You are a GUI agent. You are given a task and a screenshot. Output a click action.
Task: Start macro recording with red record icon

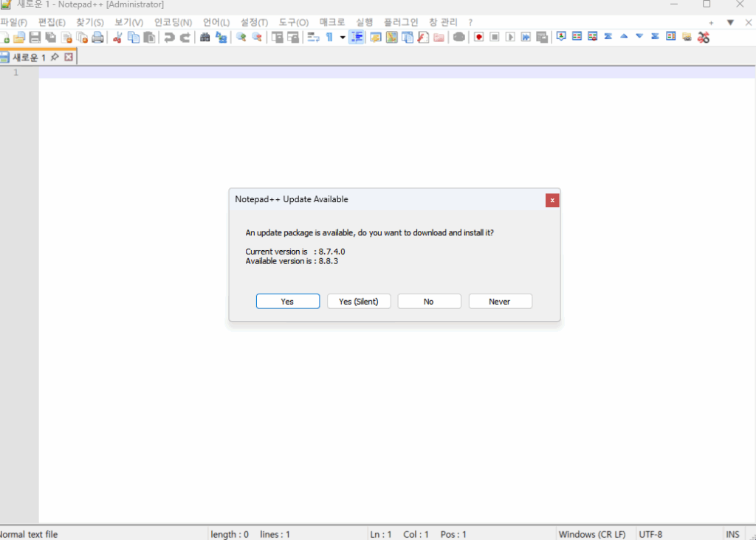[478, 37]
